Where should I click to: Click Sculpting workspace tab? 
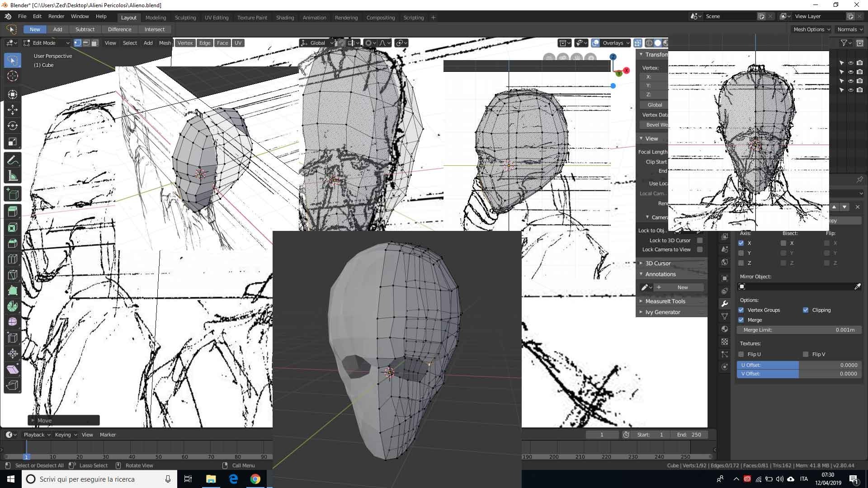185,17
